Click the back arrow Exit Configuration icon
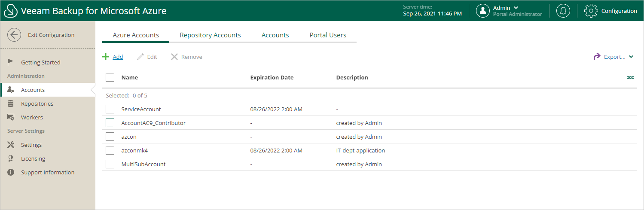 14,35
